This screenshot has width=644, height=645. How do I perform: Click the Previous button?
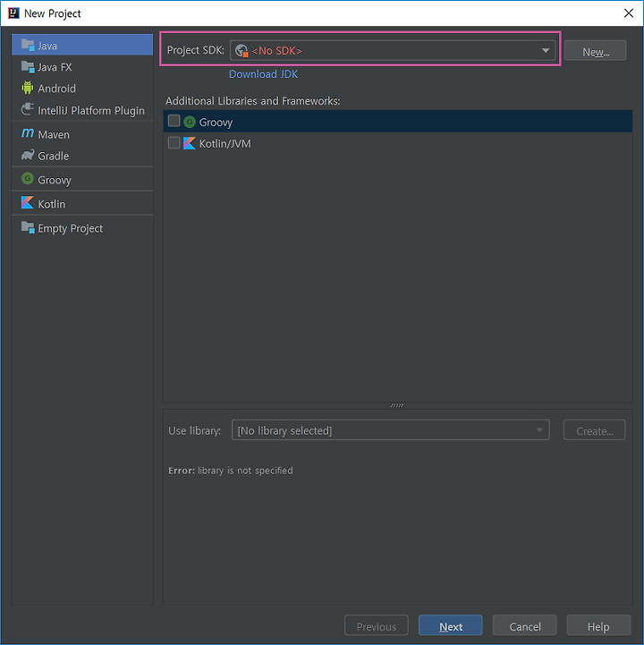point(377,626)
